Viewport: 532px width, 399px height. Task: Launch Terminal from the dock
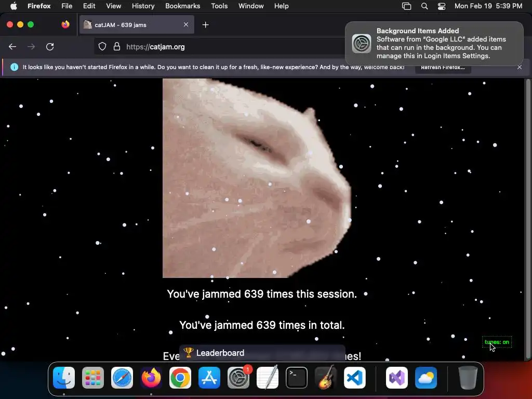click(297, 378)
